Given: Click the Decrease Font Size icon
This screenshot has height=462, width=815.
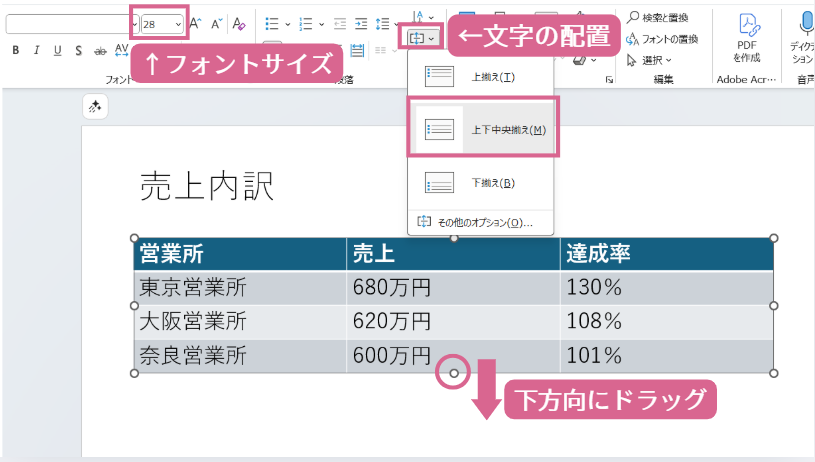Looking at the screenshot, I should click(x=216, y=23).
